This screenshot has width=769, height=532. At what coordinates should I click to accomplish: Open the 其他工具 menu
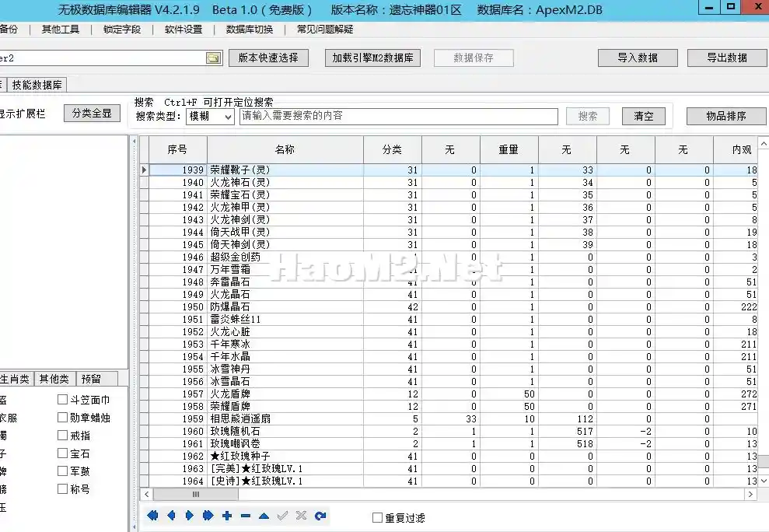pos(61,30)
